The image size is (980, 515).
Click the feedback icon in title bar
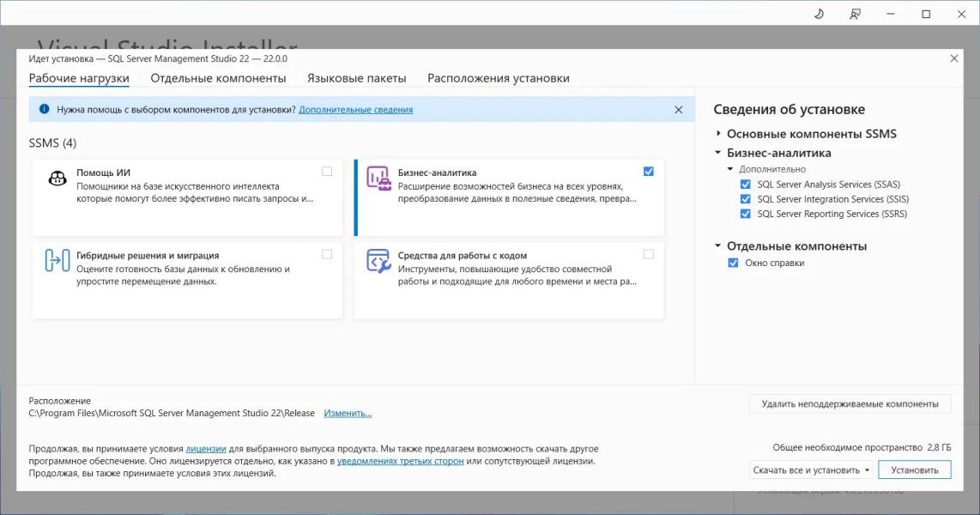855,14
